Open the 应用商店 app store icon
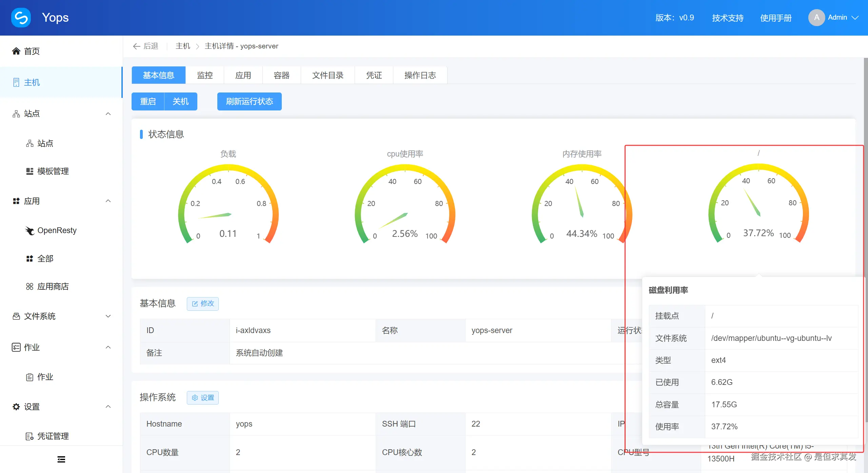 coord(29,286)
